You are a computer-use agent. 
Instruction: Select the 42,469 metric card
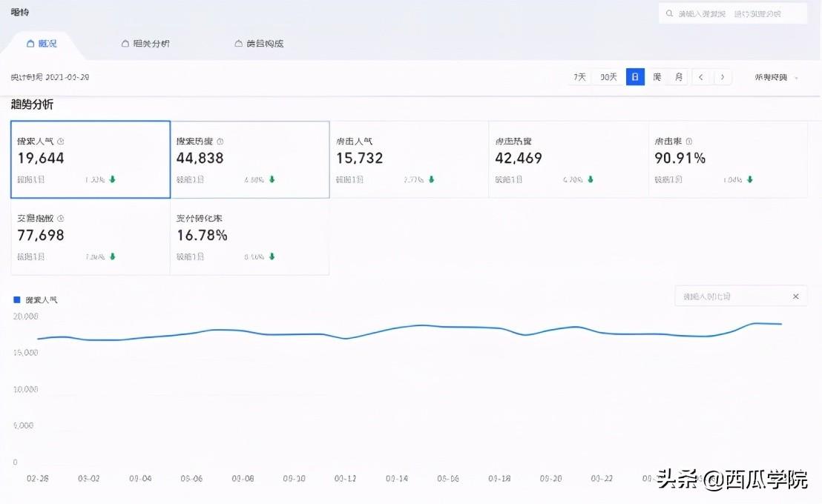click(x=569, y=159)
